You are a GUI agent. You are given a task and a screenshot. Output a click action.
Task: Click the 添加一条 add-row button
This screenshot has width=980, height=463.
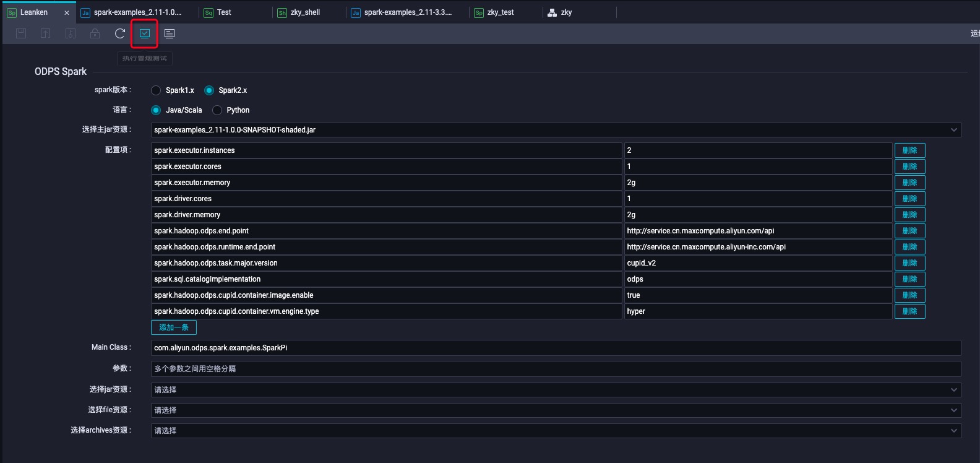coord(174,327)
